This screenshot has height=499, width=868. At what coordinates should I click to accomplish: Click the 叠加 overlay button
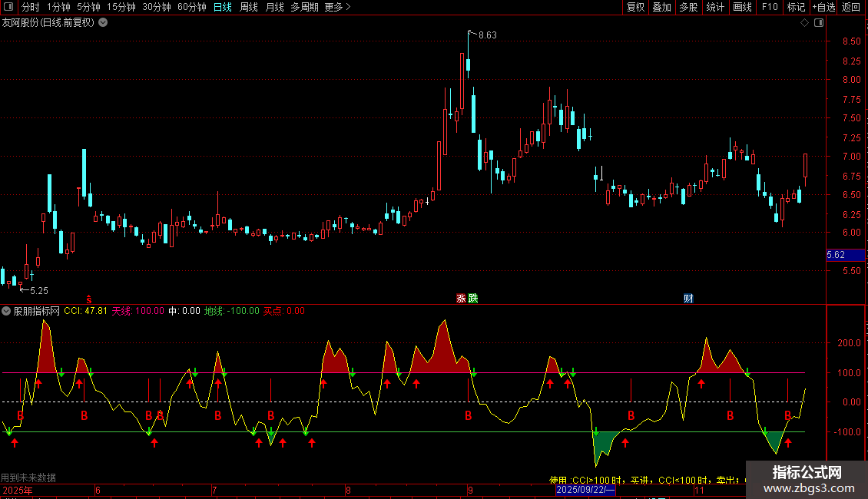(661, 7)
